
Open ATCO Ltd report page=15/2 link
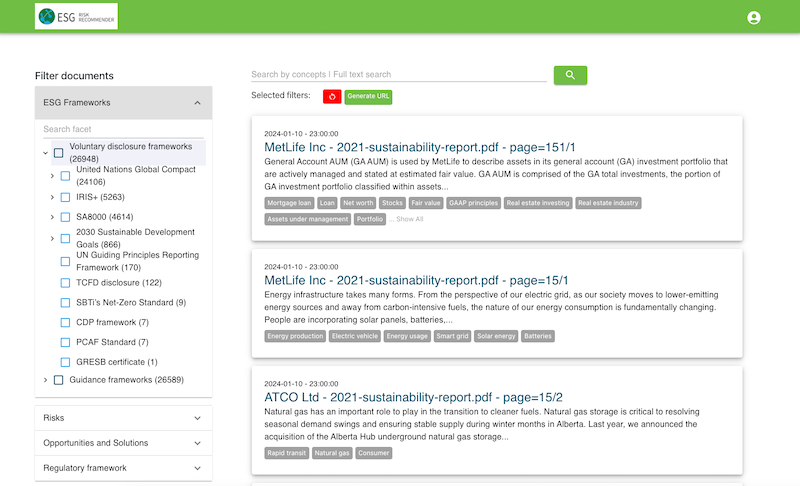[x=413, y=397]
